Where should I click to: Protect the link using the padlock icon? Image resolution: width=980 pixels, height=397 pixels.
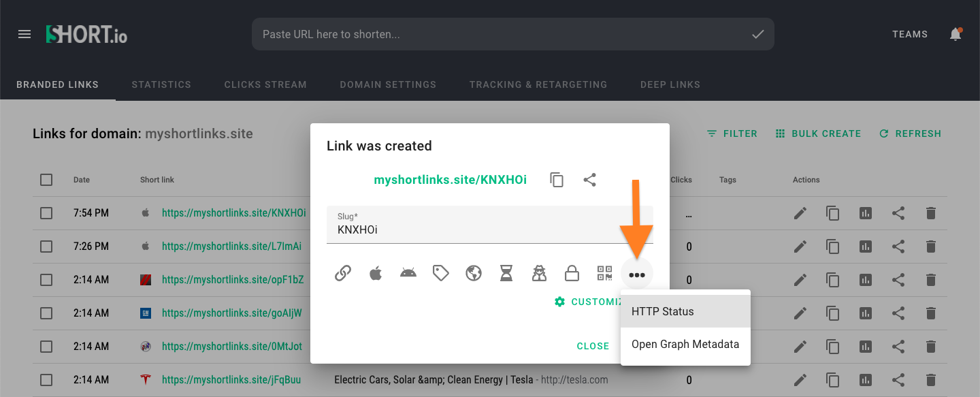click(x=571, y=272)
